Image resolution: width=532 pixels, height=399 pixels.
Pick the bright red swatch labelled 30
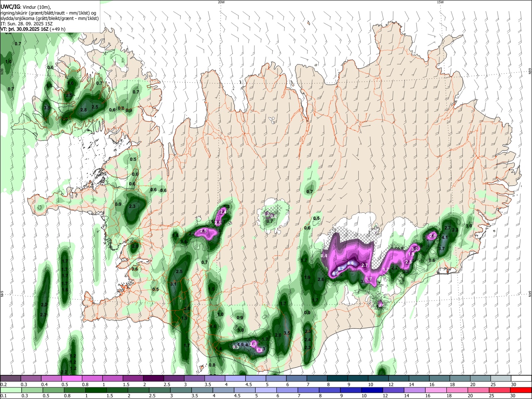(520, 390)
